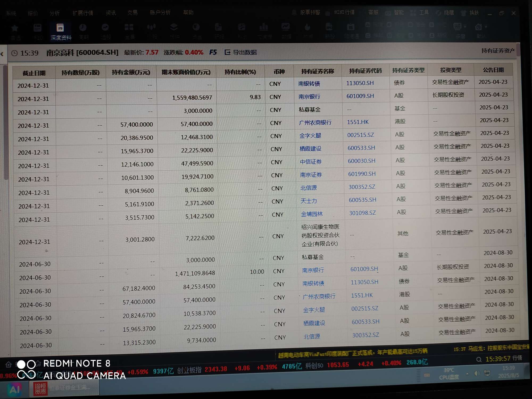
Task: Click the network tray icon
Action: pyautogui.click(x=487, y=373)
